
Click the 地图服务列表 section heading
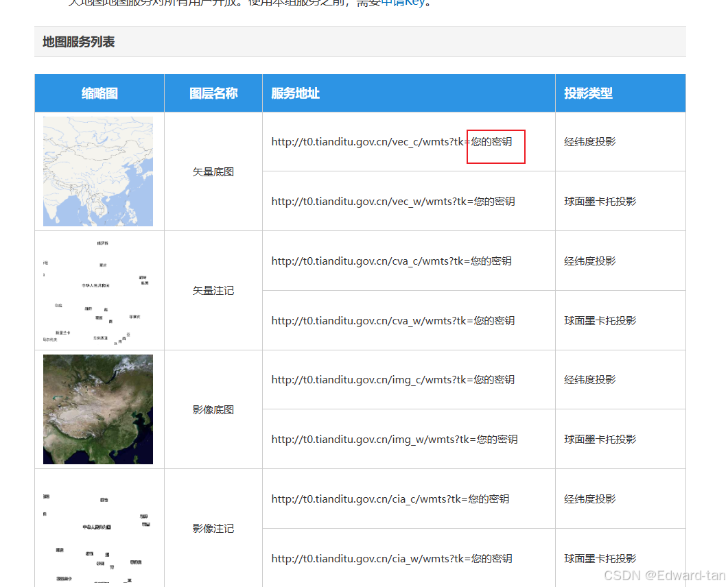pos(79,42)
